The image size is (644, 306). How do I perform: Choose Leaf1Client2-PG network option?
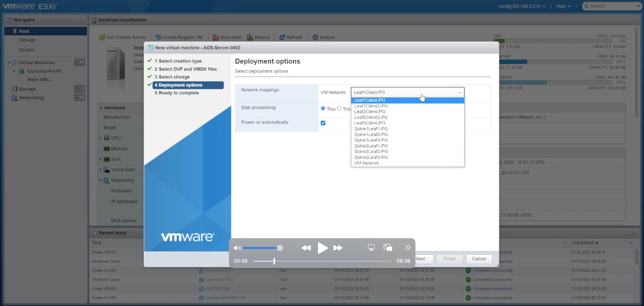tap(407, 106)
